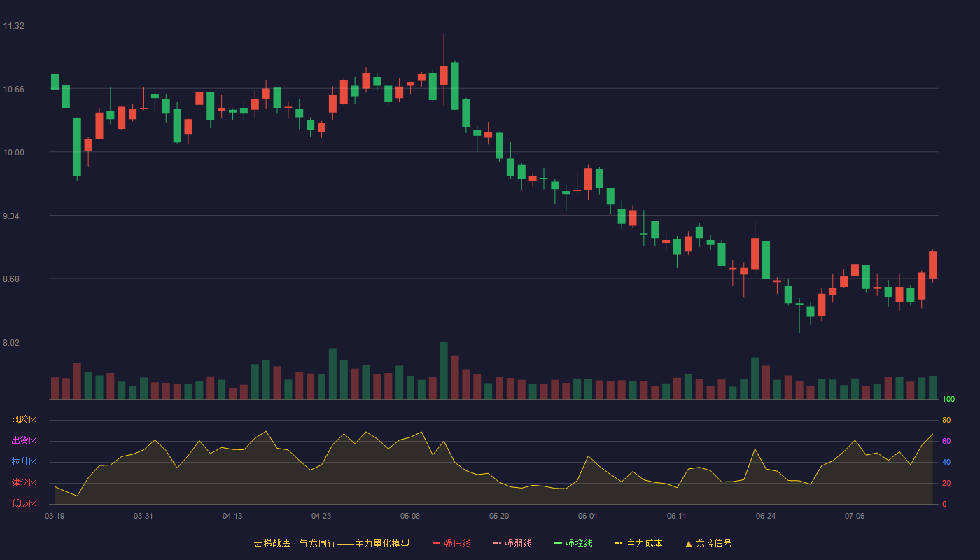Select the 风险区 zone label
The height and width of the screenshot is (560, 980).
pyautogui.click(x=24, y=420)
